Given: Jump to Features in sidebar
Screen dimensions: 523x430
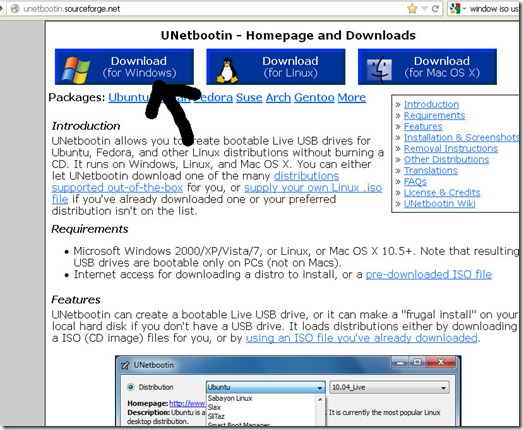Looking at the screenshot, I should [423, 126].
